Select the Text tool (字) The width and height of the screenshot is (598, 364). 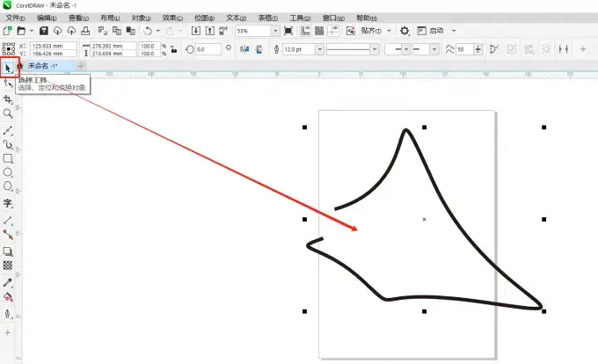[8, 203]
